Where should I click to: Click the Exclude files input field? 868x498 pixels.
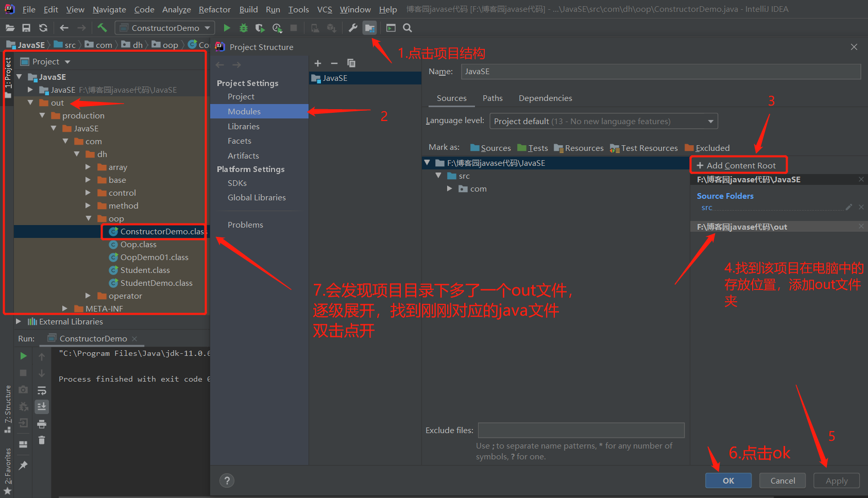coord(581,430)
